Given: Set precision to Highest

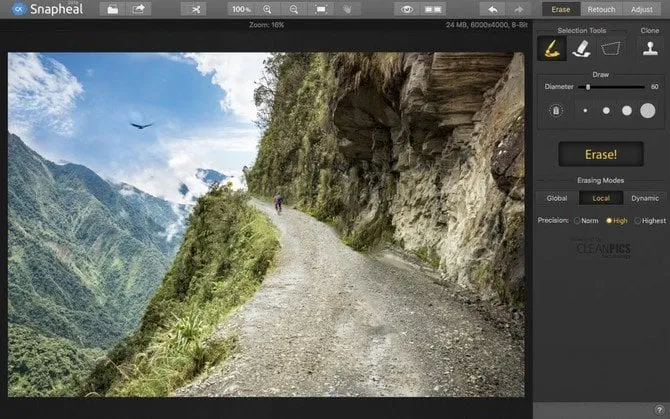Looking at the screenshot, I should coord(639,220).
